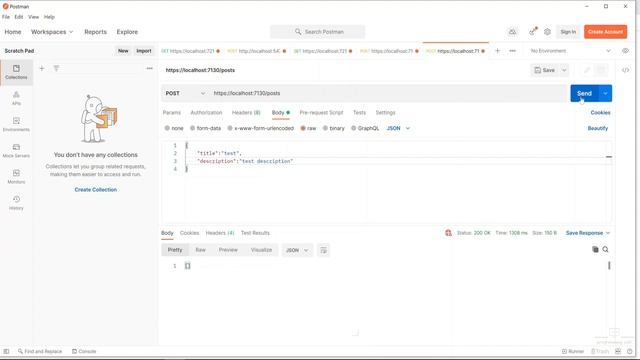640x360 pixels.
Task: Open the Mock Servers sidebar panel
Action: [x=16, y=151]
